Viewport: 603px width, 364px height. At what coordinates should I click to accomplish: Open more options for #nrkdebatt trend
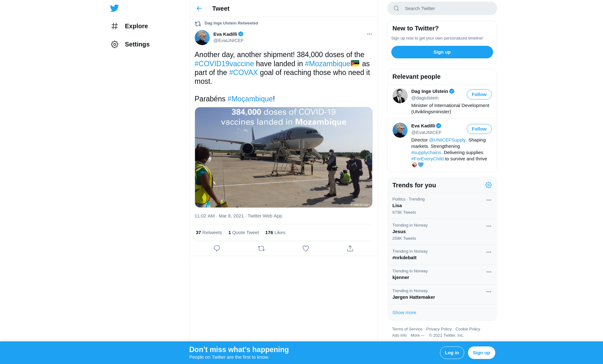click(488, 252)
